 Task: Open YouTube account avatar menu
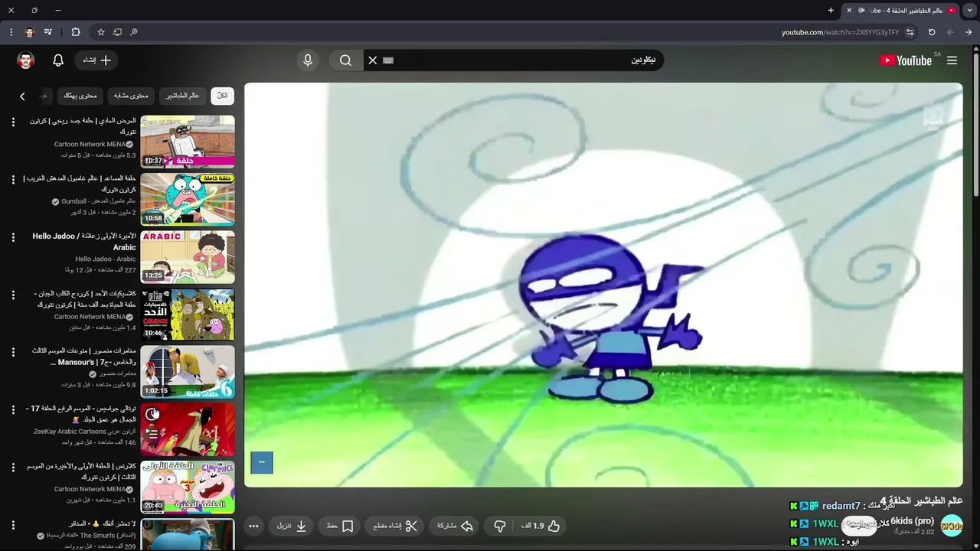pos(26,60)
